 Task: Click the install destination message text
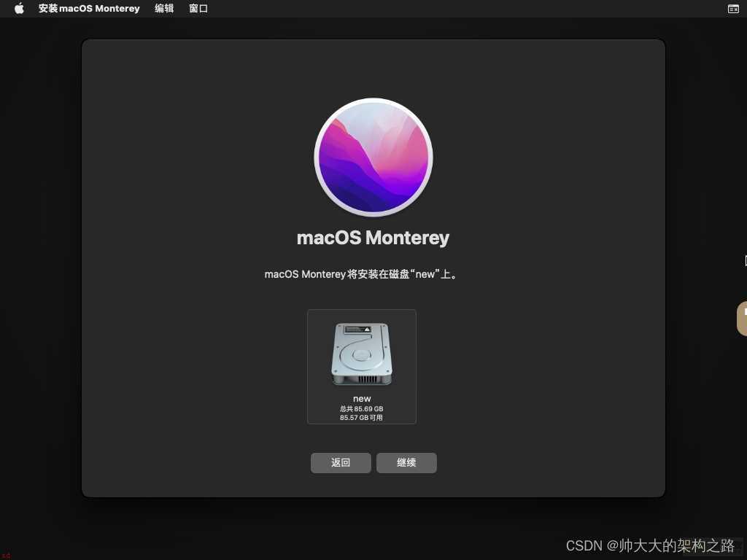pos(360,274)
